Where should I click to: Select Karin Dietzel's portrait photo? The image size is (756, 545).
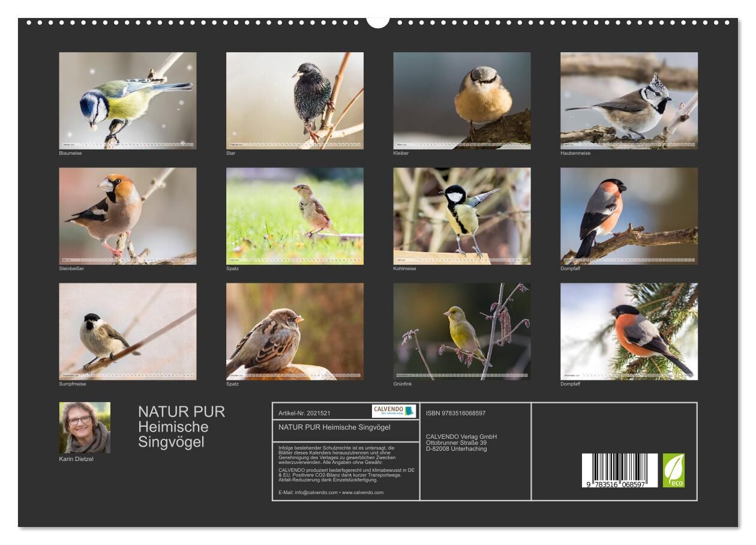pyautogui.click(x=85, y=427)
